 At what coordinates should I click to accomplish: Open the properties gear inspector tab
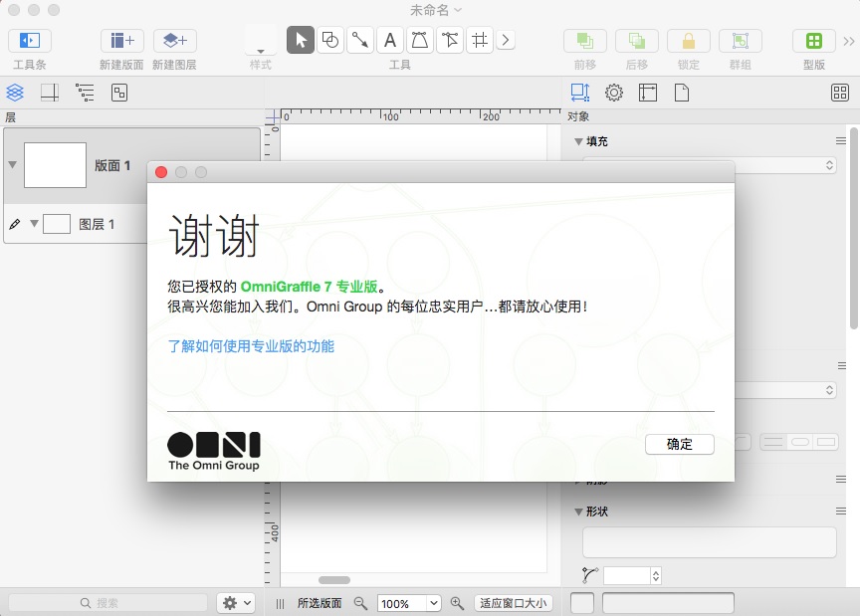pyautogui.click(x=614, y=93)
